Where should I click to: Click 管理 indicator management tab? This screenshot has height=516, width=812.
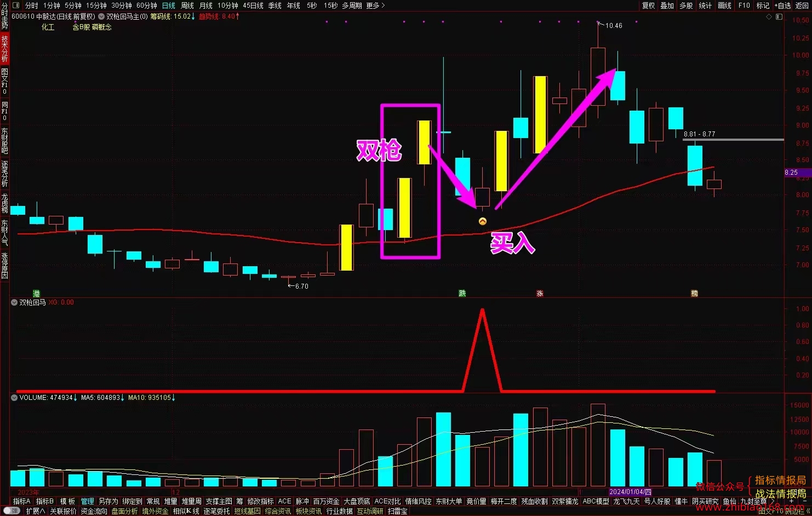click(x=88, y=501)
